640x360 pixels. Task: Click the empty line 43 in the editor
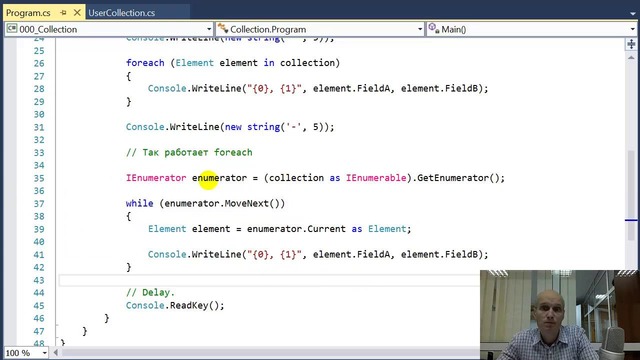(269, 280)
